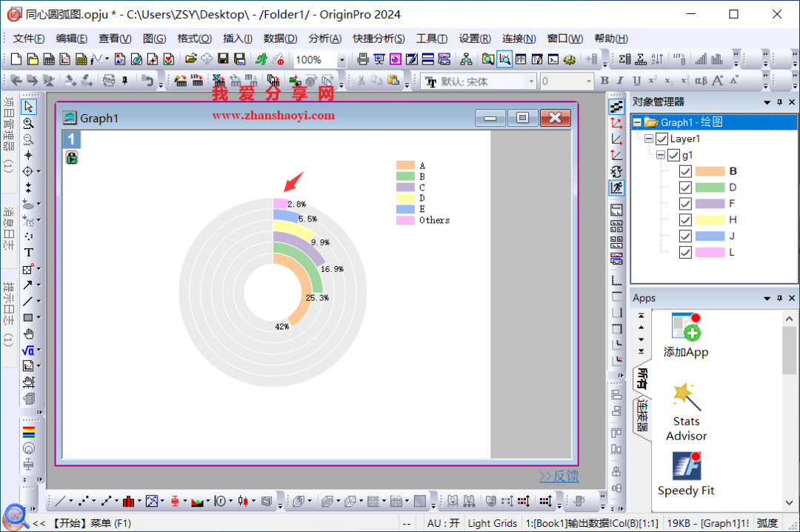Image resolution: width=800 pixels, height=532 pixels.
Task: Open the Speedy Fit app
Action: coord(686,473)
